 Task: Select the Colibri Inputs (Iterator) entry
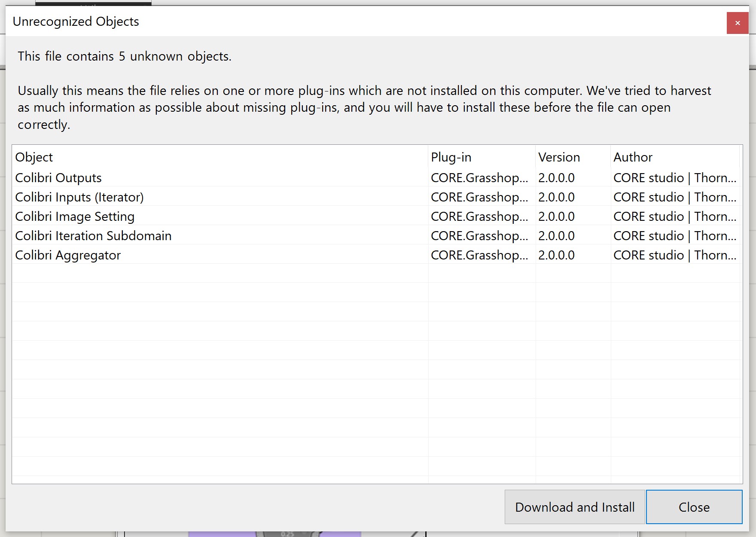point(79,197)
